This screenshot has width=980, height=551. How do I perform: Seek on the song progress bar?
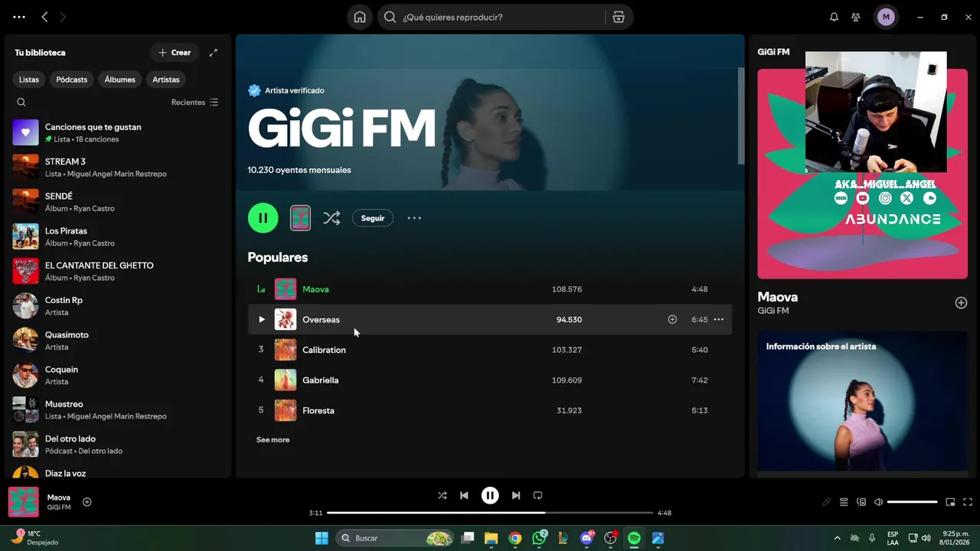pyautogui.click(x=490, y=513)
